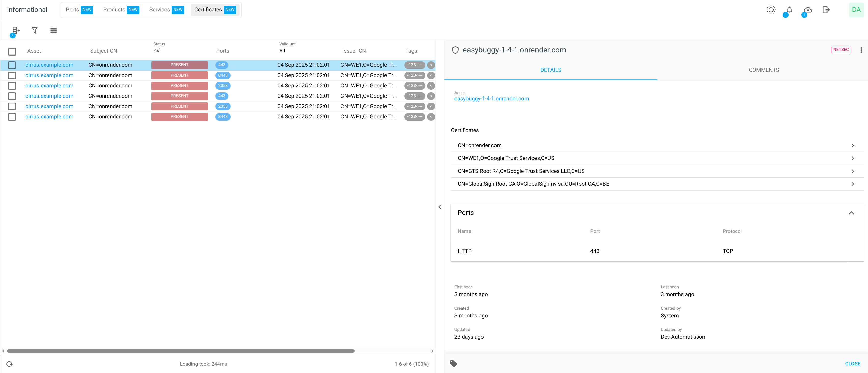Viewport: 868px width, 373px height.
Task: Click the CLOSE button in the detail panel
Action: pyautogui.click(x=852, y=364)
